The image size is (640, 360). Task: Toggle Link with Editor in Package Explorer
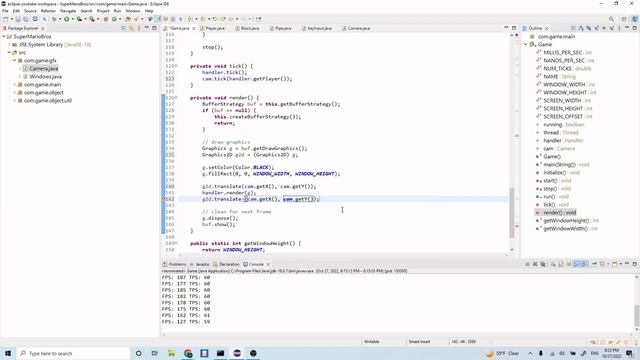(x=131, y=28)
